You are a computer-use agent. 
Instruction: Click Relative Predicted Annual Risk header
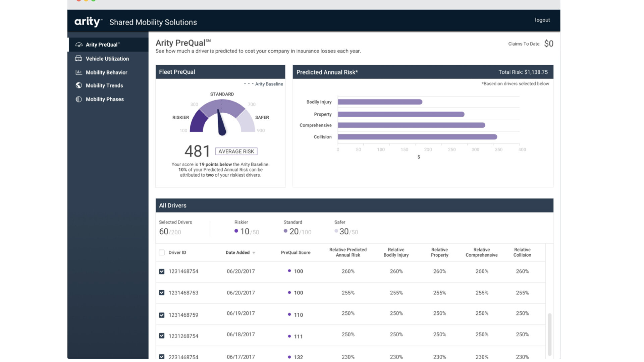click(348, 252)
